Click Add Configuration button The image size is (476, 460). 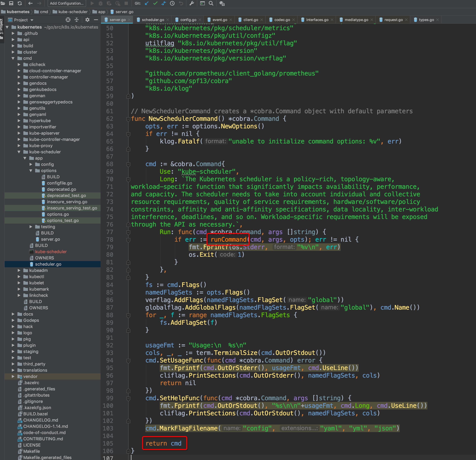(67, 3)
